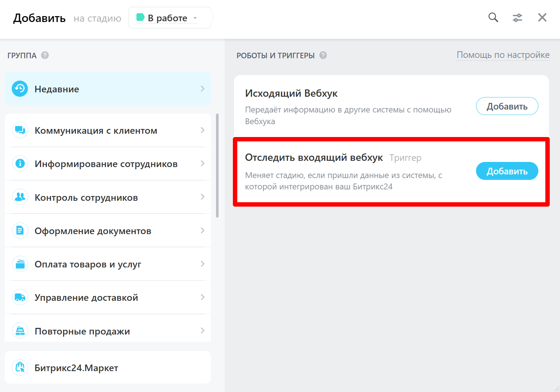Screen dimensions: 560x392
Task: Click help icon beside Роботы и триггеры
Action: tap(323, 55)
